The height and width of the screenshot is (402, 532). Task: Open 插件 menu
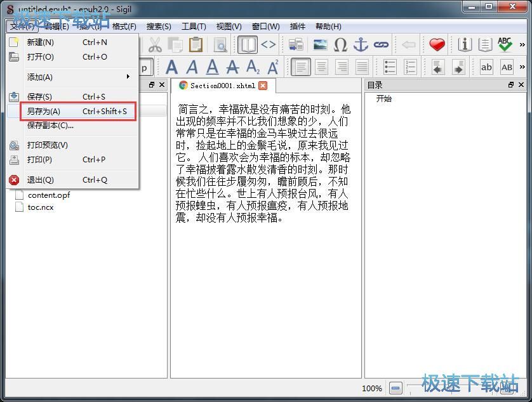(x=298, y=27)
